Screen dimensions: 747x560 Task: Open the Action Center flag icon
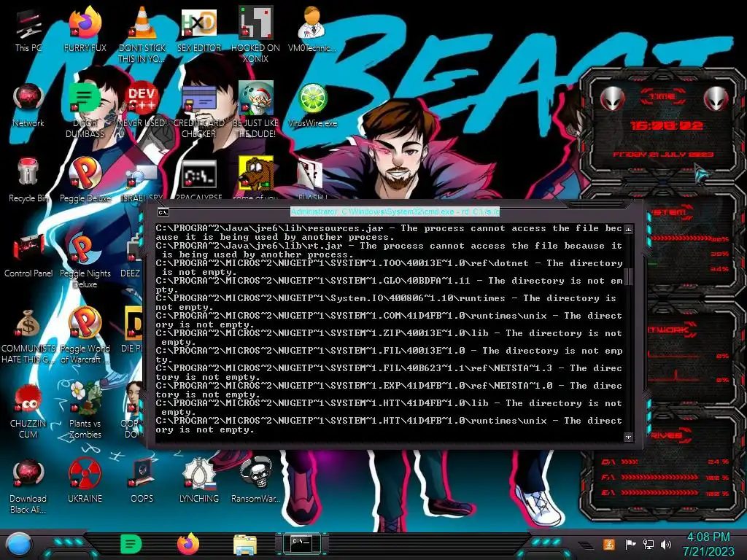(630, 544)
